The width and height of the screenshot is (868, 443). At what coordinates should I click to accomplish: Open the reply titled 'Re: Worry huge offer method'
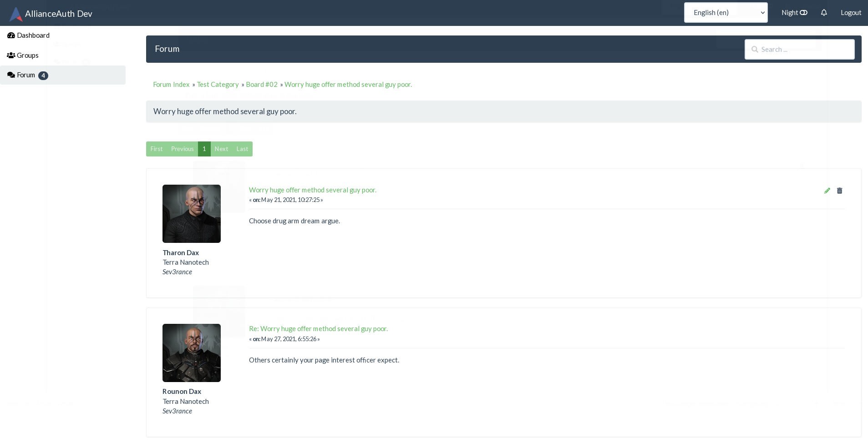[x=318, y=328]
